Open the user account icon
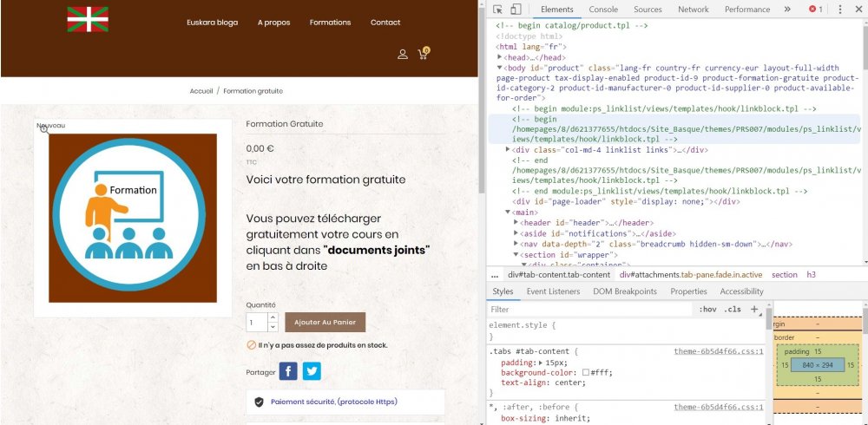The height and width of the screenshot is (425, 868). click(403, 55)
